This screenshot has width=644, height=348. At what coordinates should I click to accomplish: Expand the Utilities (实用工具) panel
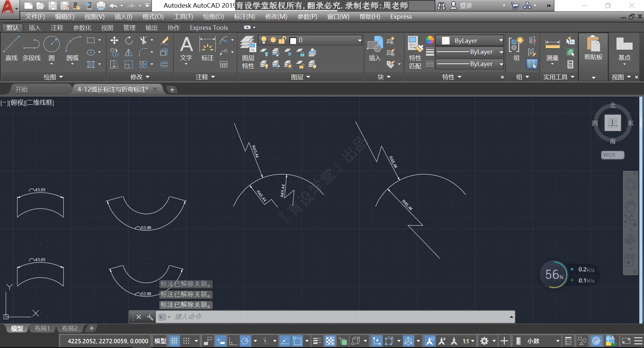(x=559, y=77)
